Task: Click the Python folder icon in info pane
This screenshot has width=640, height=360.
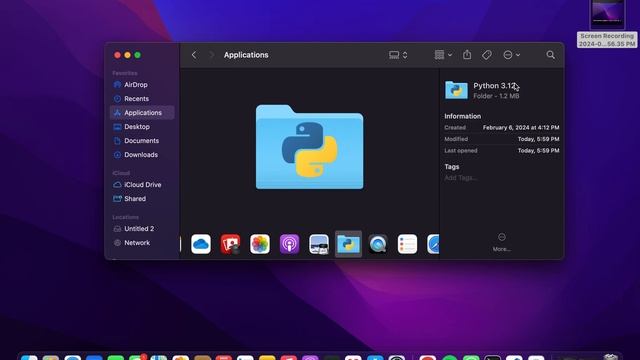Action: (456, 90)
